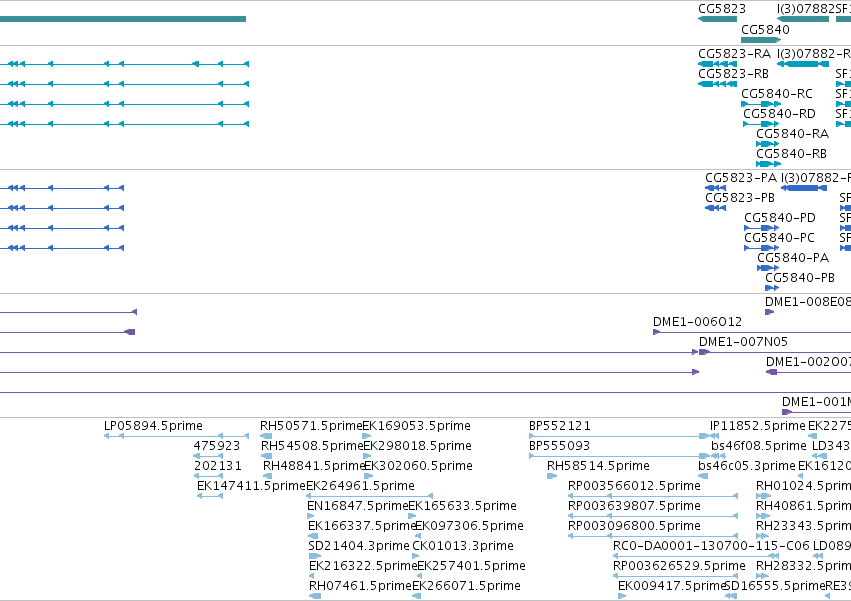The height and width of the screenshot is (601, 851).
Task: Click the BP552121 alignment line glyph
Action: pos(619,436)
